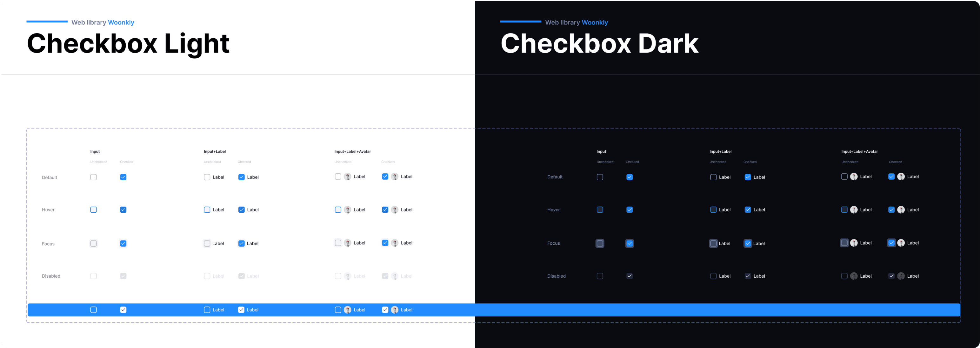Click avatar in dark Default unchecked avatar column

pyautogui.click(x=854, y=177)
